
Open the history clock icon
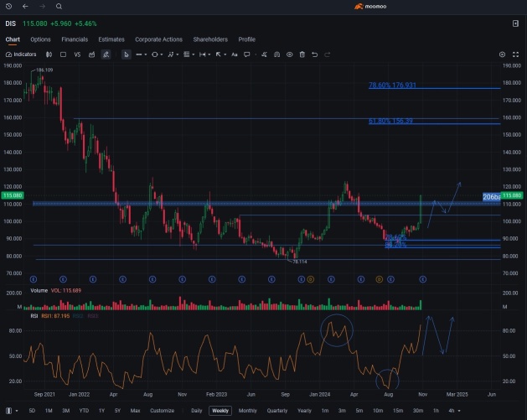(8, 6)
